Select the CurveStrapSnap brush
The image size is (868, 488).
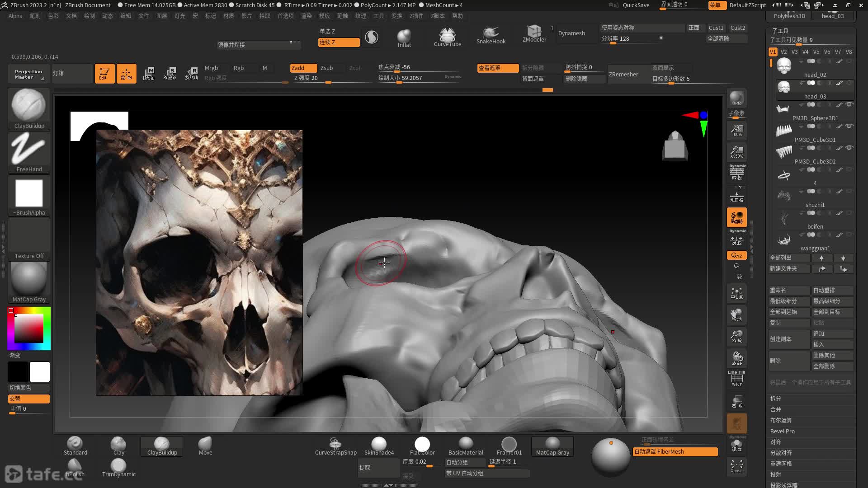(x=335, y=446)
